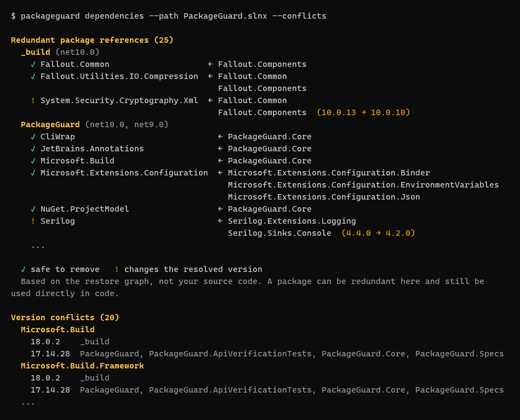Click the 'Microsoft.Build.Framework' conflict heading
Screen dimensions: 520x420
[x=82, y=366]
